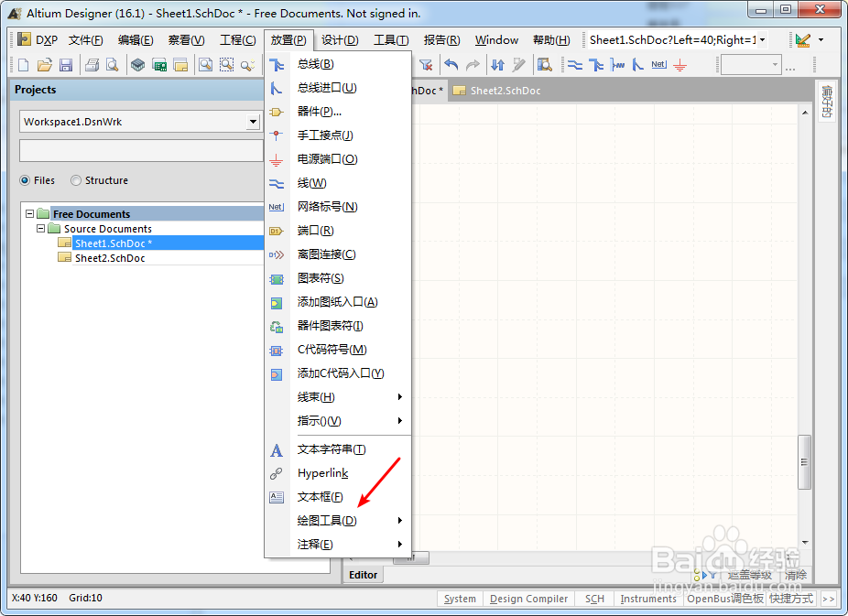Open the empty combo box in toolbar
This screenshot has height=616, width=848.
[751, 65]
